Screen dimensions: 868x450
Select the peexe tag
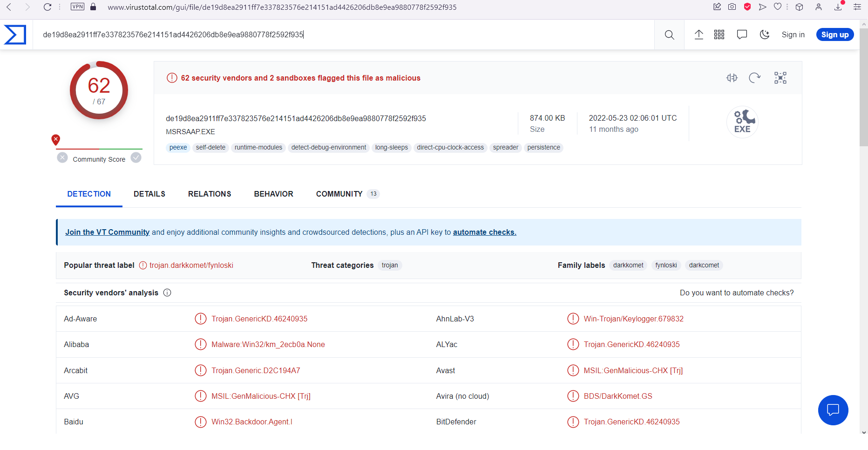pyautogui.click(x=178, y=148)
